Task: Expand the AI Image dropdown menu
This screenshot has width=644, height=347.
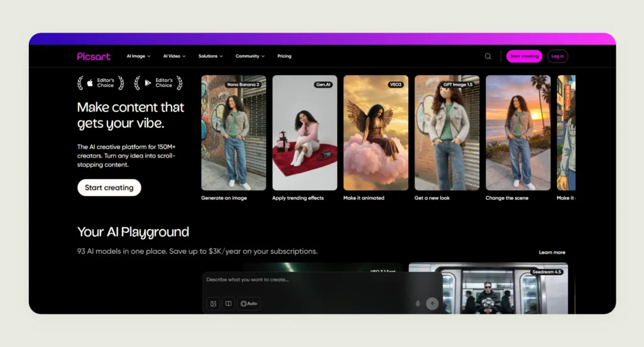Action: click(x=138, y=56)
